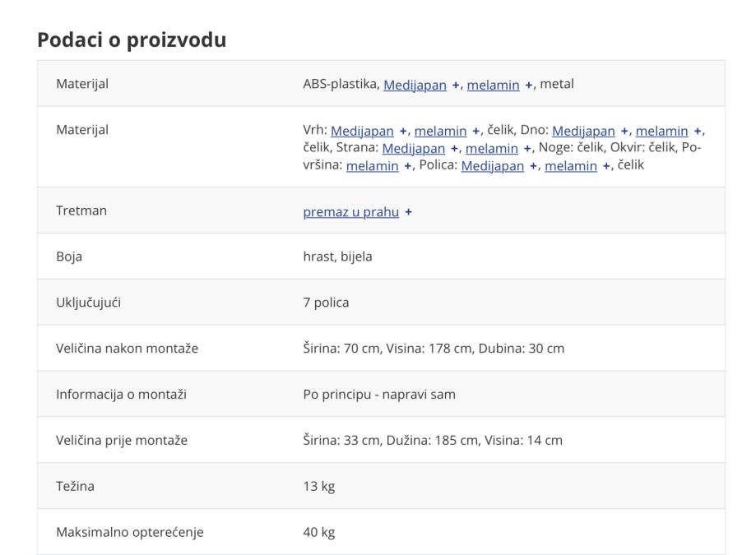Click plus icon after the Površina melamin link
Image resolution: width=756 pixels, height=555 pixels.
click(409, 165)
